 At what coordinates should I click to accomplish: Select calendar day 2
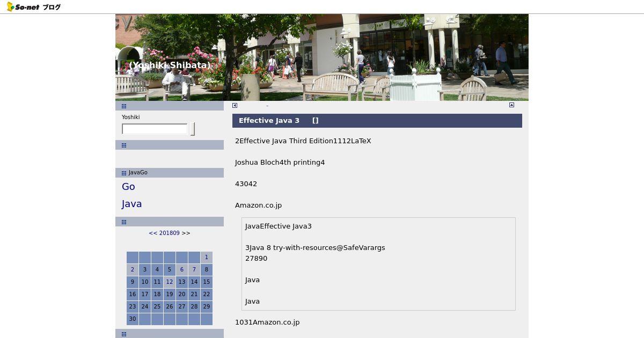(133, 270)
